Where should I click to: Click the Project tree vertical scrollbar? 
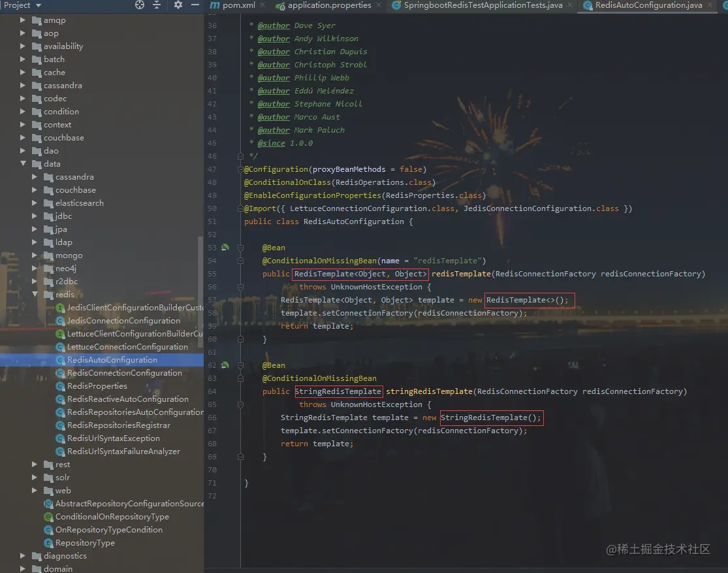click(200, 292)
